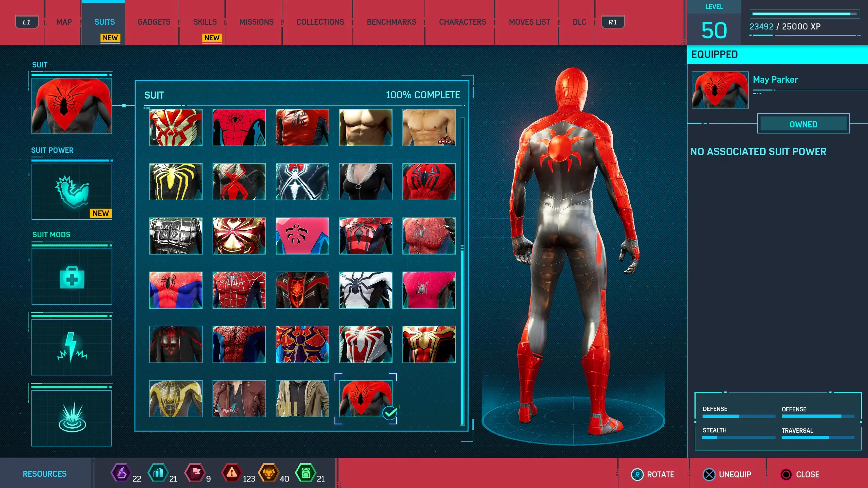
Task: Click the OWNED status button
Action: click(x=803, y=124)
